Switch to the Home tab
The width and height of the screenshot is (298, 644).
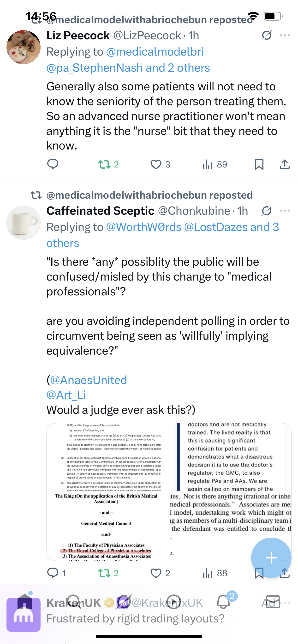[24, 603]
